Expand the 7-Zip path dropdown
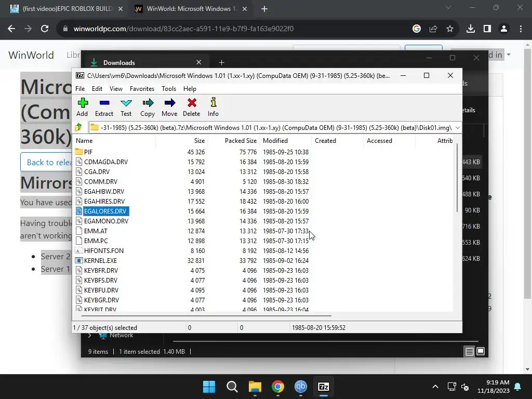532x399 pixels. (x=457, y=128)
